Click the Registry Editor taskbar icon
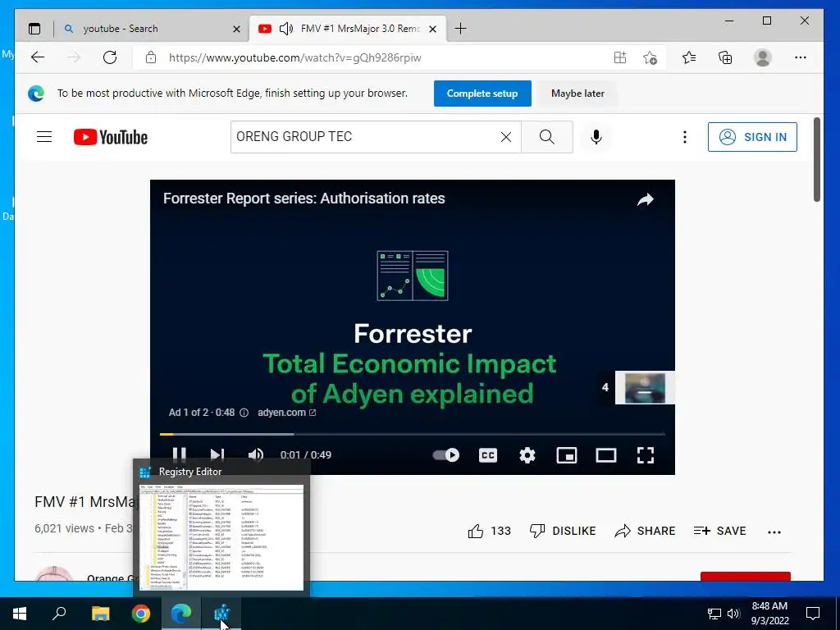The image size is (840, 630). click(221, 614)
